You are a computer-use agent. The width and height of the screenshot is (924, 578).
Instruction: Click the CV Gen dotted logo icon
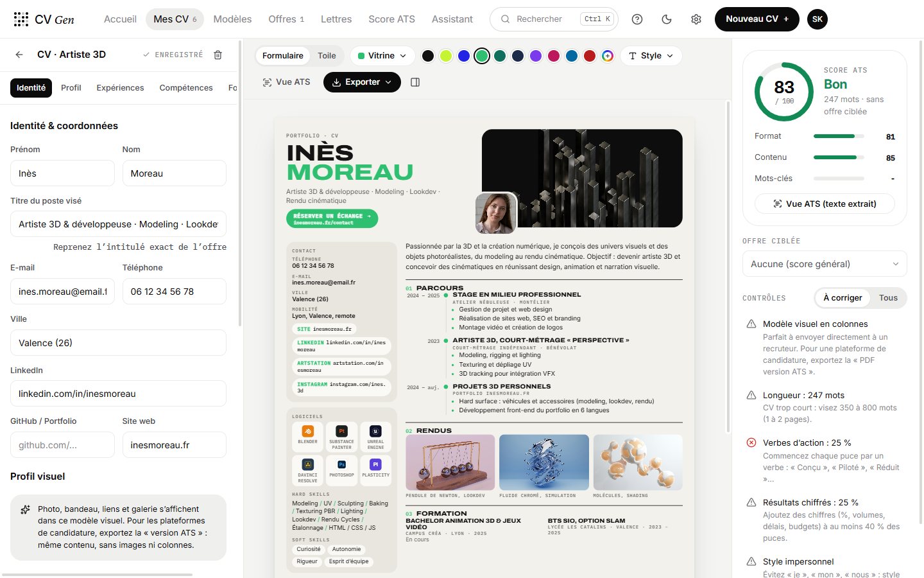pyautogui.click(x=21, y=19)
